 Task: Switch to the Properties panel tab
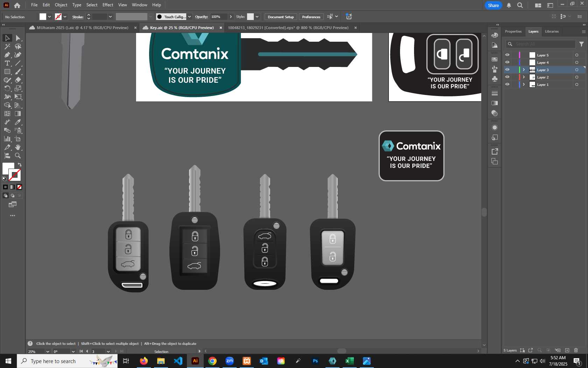pos(513,32)
